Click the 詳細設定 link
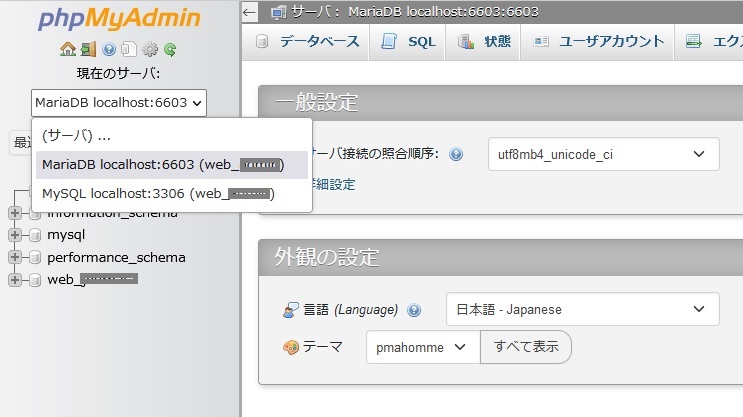Screen dimensions: 743x417 [334, 184]
